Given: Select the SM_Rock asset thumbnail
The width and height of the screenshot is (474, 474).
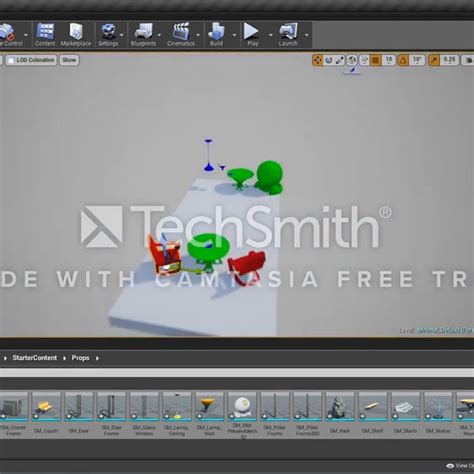Looking at the screenshot, I should pos(340,406).
